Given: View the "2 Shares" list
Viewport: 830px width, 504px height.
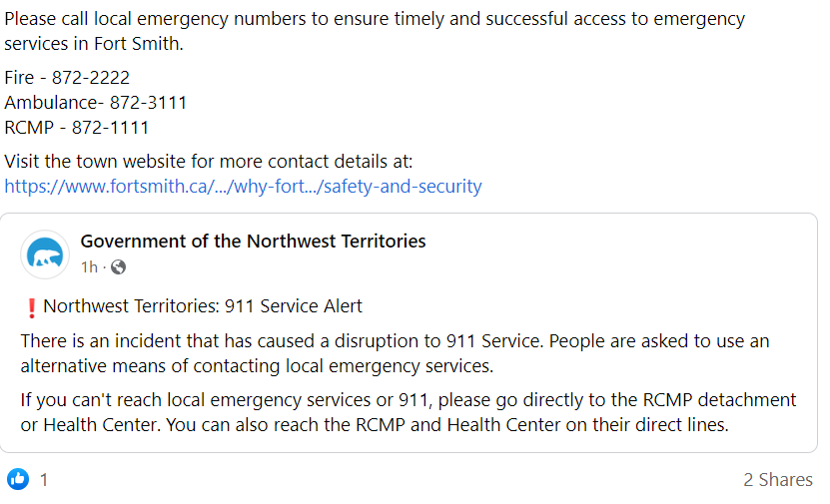Looking at the screenshot, I should click(x=778, y=480).
